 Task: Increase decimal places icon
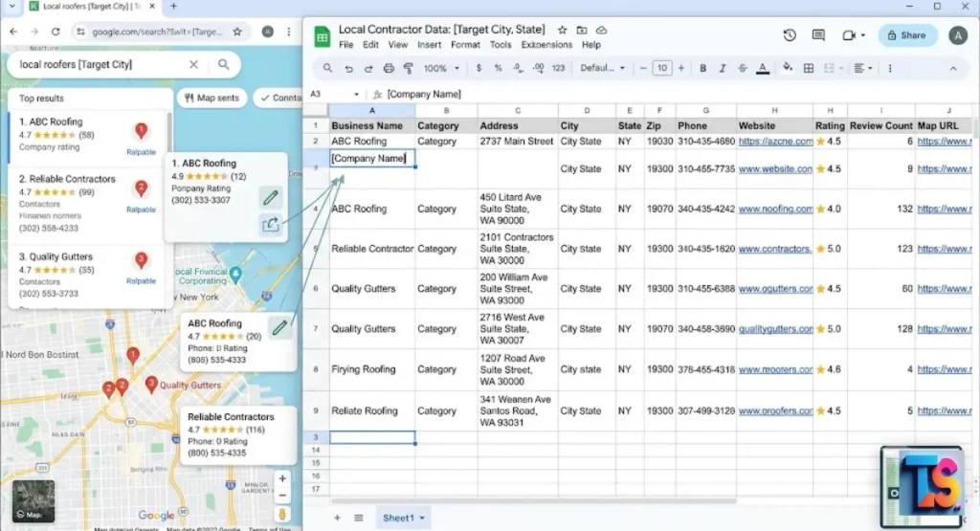[538, 68]
